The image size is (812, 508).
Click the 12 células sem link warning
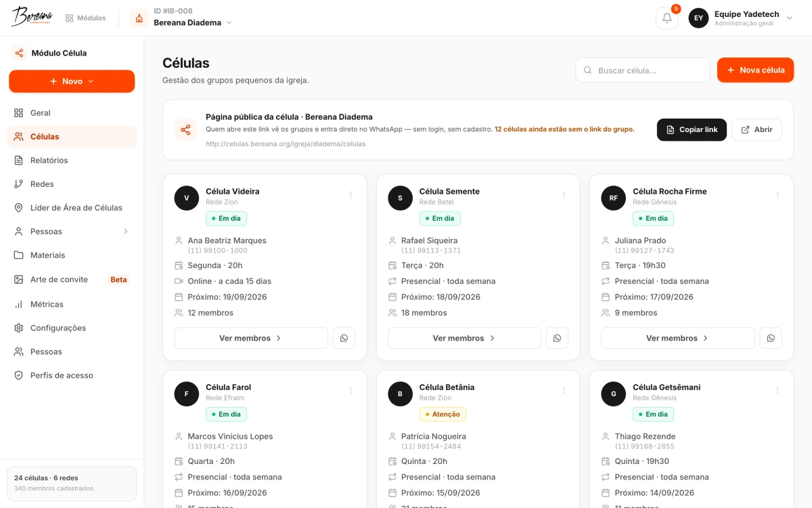[564, 129]
